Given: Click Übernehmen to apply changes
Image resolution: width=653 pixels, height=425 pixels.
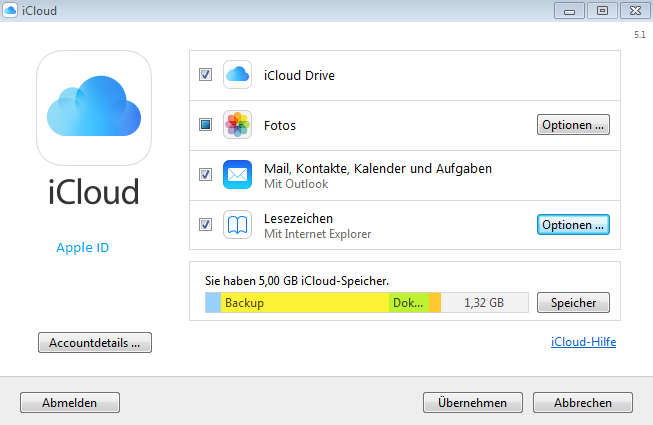Looking at the screenshot, I should point(473,403).
